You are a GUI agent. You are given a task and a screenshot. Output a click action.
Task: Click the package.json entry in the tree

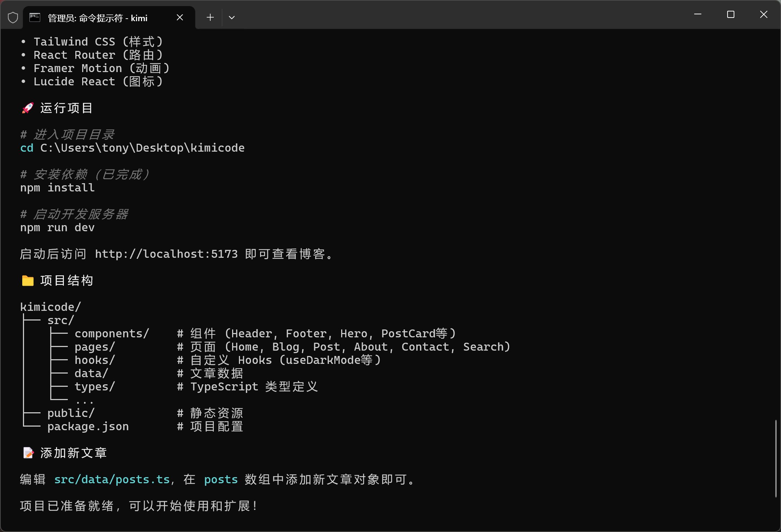click(x=88, y=427)
